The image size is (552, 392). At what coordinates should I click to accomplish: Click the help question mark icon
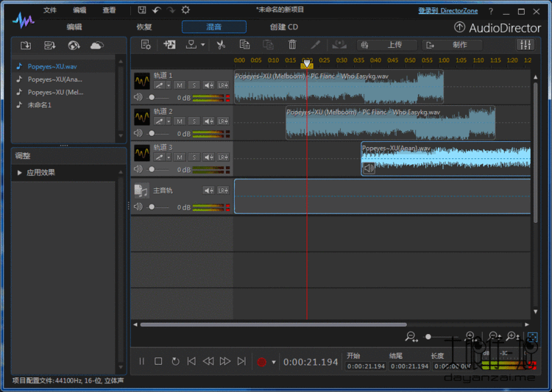[491, 11]
